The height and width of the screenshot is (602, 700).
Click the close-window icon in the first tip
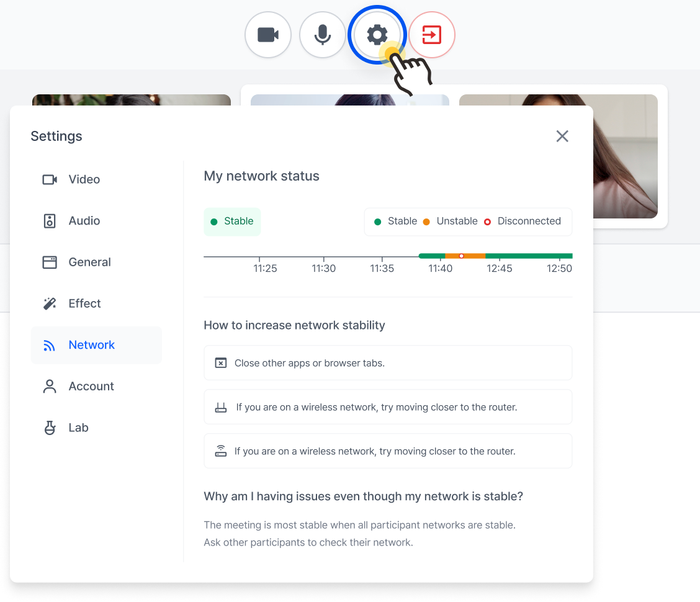point(220,363)
